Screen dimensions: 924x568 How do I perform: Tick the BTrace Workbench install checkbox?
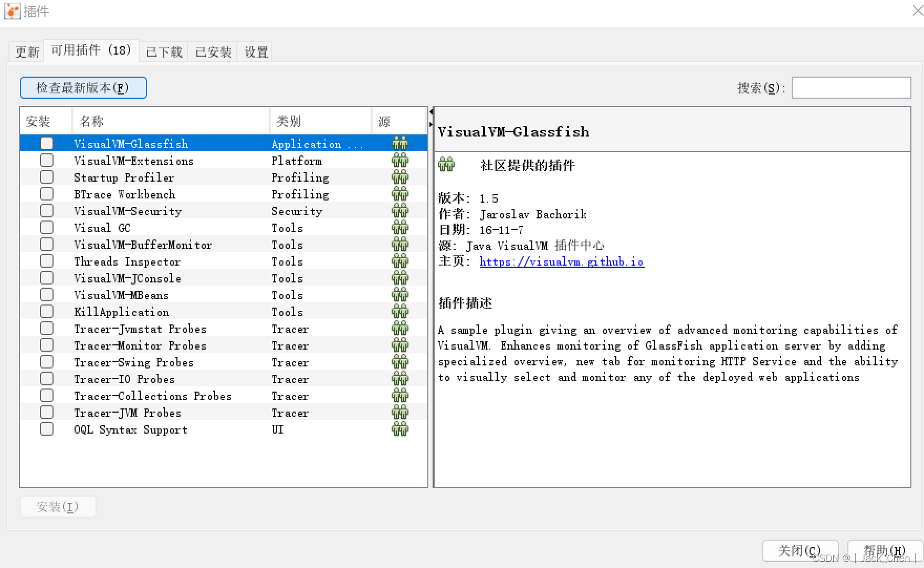tap(47, 194)
